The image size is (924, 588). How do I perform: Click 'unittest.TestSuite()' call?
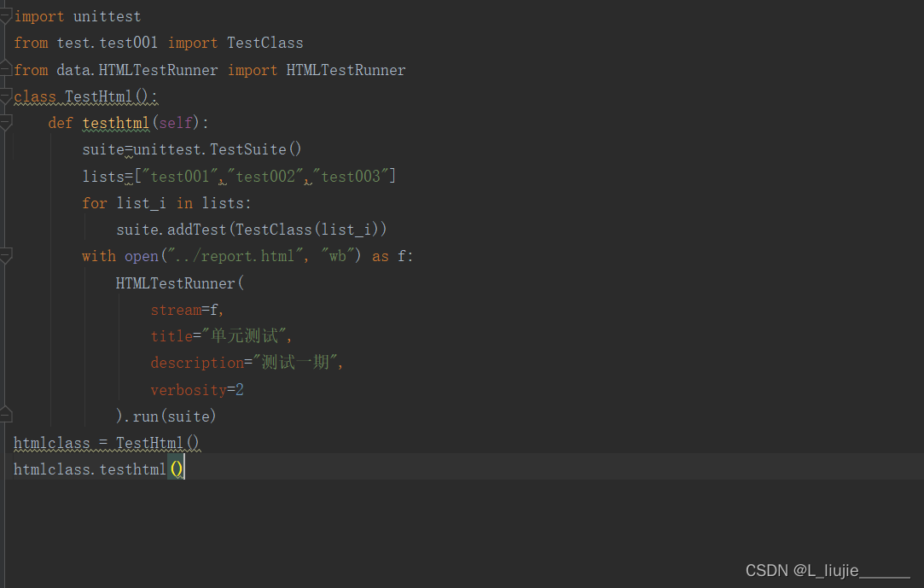tap(218, 149)
